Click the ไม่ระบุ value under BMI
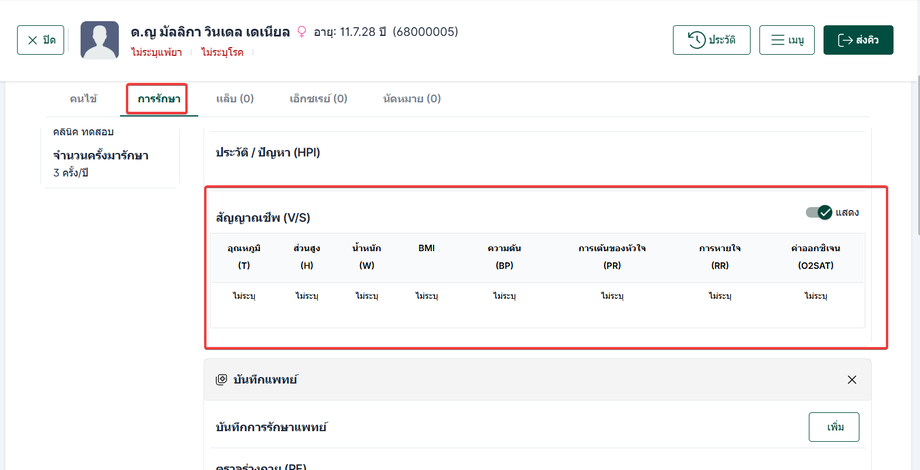Viewport: 920px width, 470px height. (427, 296)
